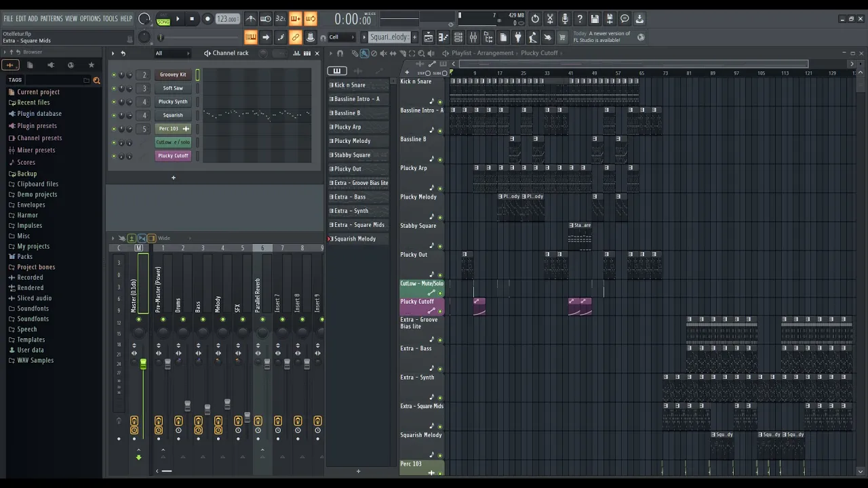Open the Playlist options arrow menu
Image resolution: width=868 pixels, height=488 pixels.
331,53
